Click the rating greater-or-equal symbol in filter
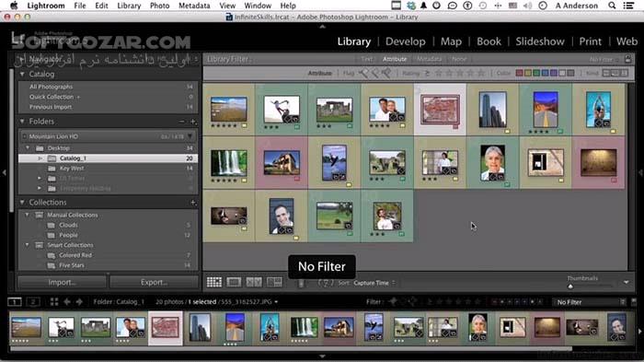 427,73
